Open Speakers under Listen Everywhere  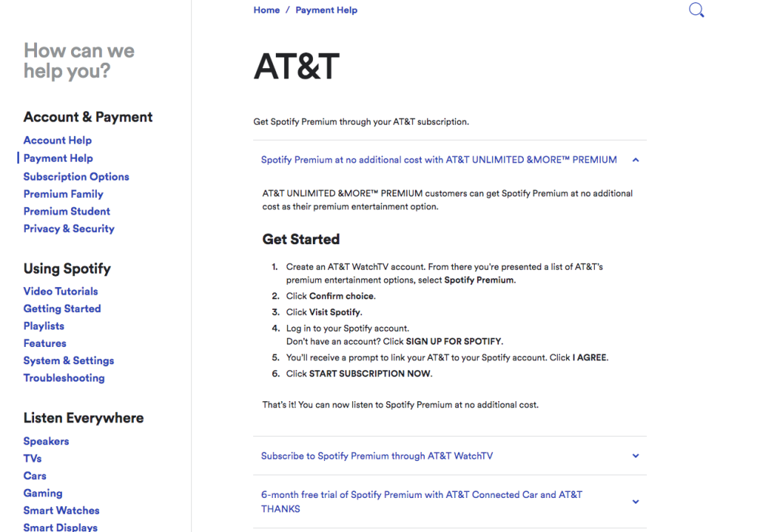(x=46, y=441)
